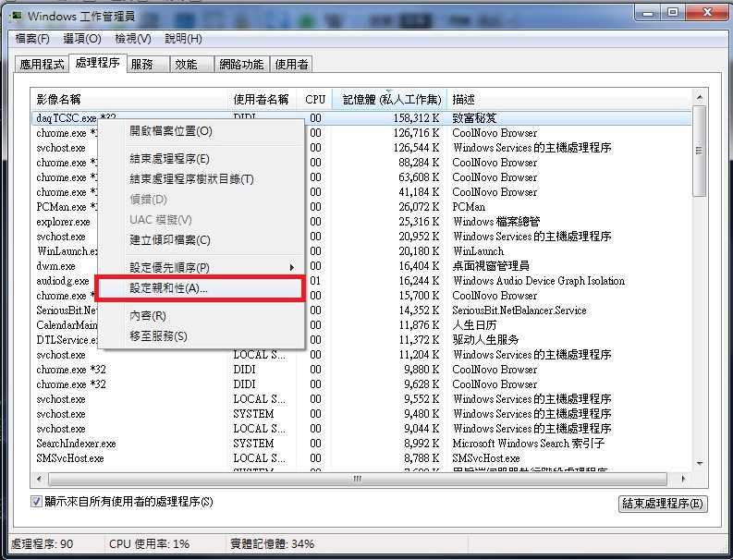This screenshot has height=560, width=733.
Task: Click Windows Audio Device Graph Isolation text
Action: point(539,281)
